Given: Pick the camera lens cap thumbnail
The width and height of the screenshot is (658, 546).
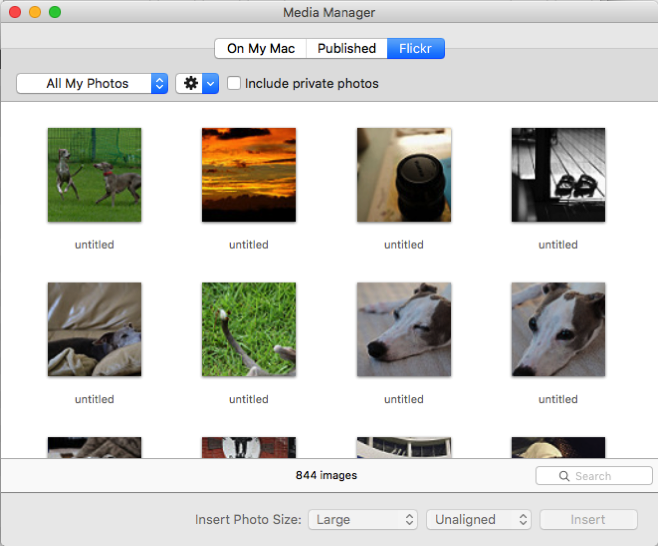Looking at the screenshot, I should point(404,175).
